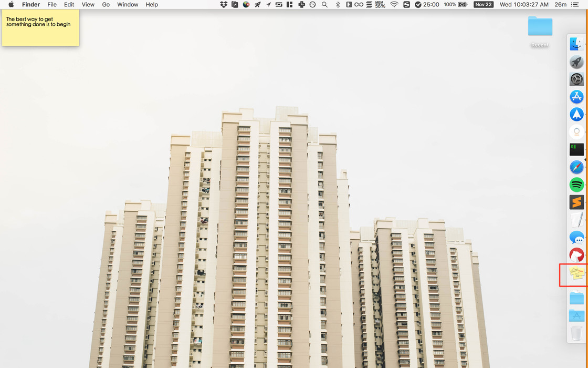This screenshot has height=368, width=588.
Task: Open Sublime Text in the dock
Action: [576, 202]
